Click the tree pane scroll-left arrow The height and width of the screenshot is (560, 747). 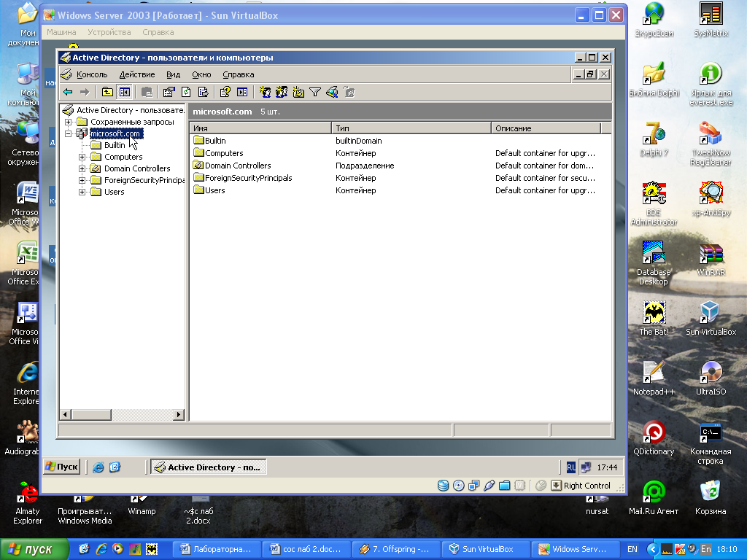65,415
